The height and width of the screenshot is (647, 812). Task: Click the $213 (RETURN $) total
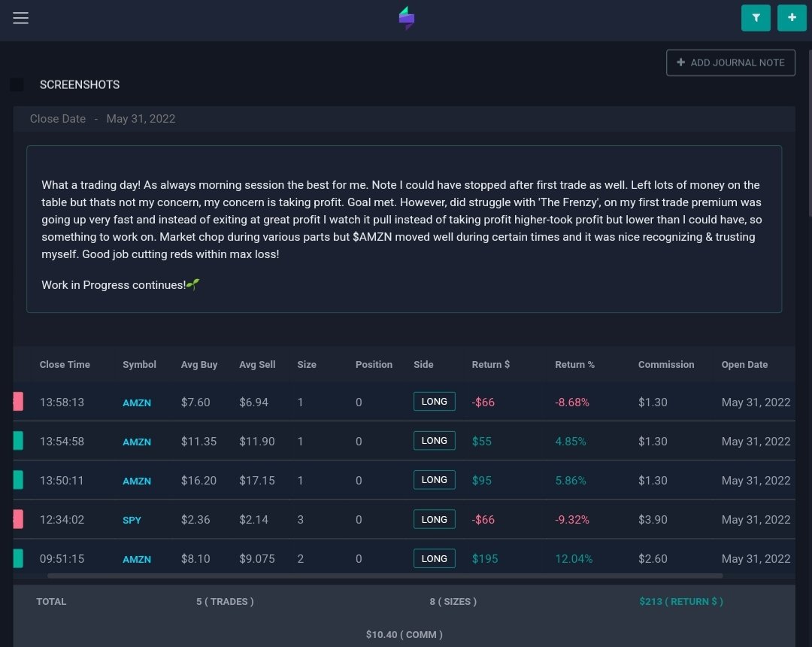(681, 601)
